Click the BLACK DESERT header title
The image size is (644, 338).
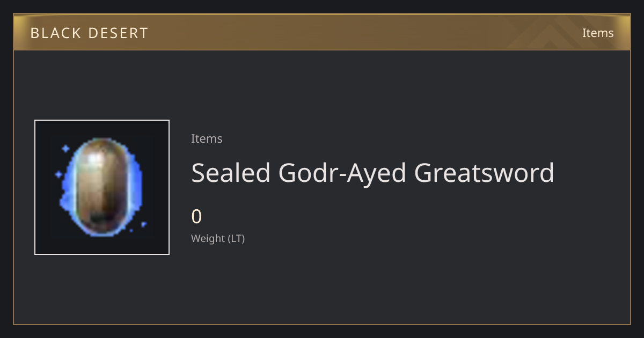click(89, 33)
